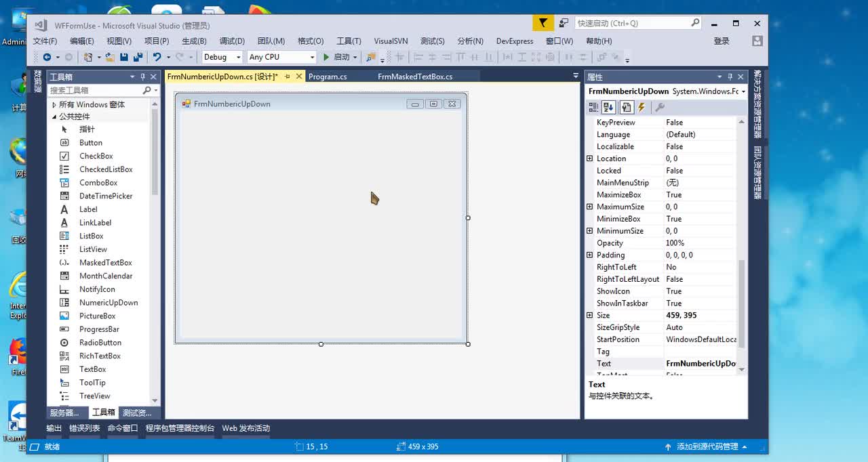
Task: Click 添加到源代码管理 in status bar
Action: pyautogui.click(x=706, y=446)
